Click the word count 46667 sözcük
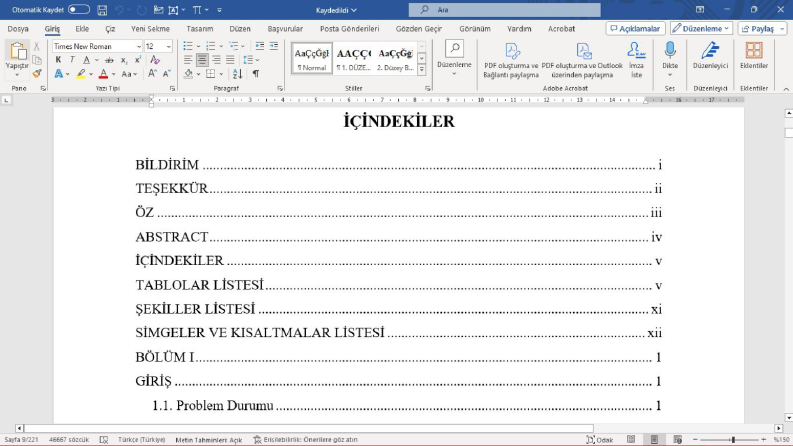The width and height of the screenshot is (793, 446). [x=69, y=440]
